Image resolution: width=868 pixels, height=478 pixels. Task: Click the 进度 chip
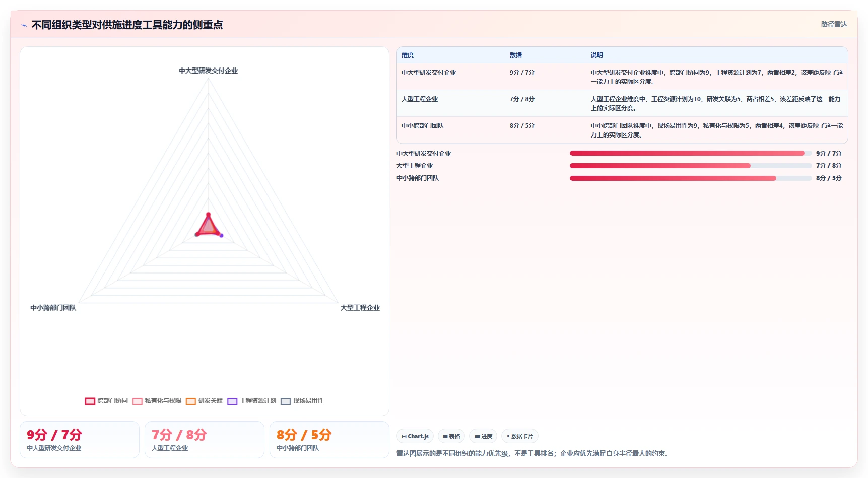pyautogui.click(x=483, y=436)
